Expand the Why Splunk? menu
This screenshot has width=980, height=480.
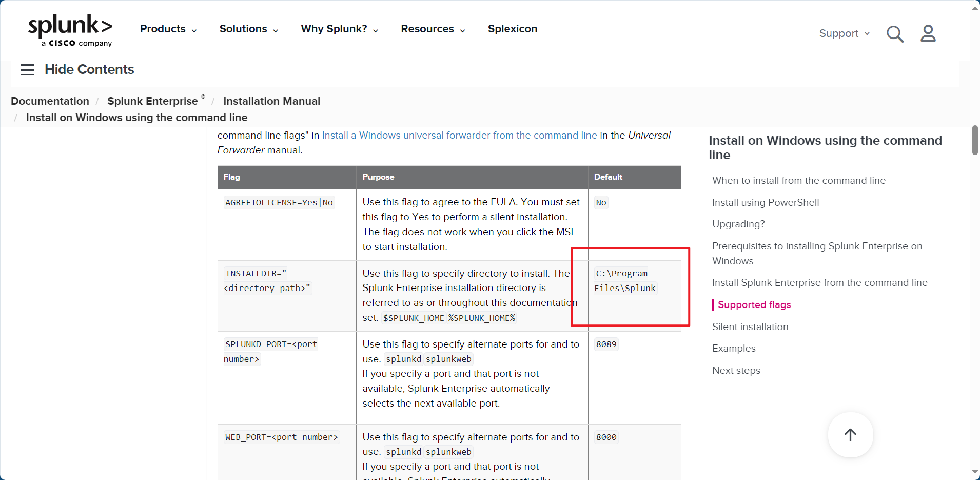click(x=339, y=29)
